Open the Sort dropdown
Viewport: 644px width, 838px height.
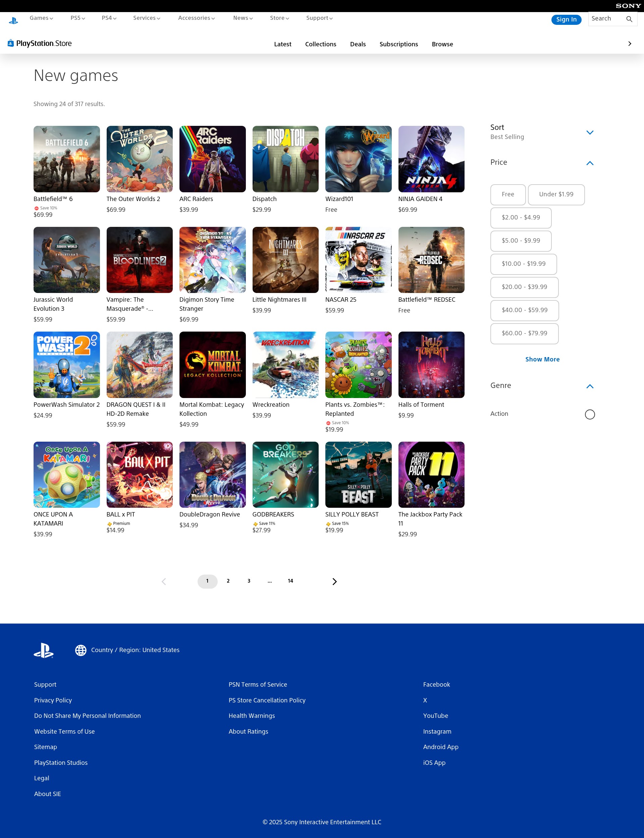click(x=542, y=132)
